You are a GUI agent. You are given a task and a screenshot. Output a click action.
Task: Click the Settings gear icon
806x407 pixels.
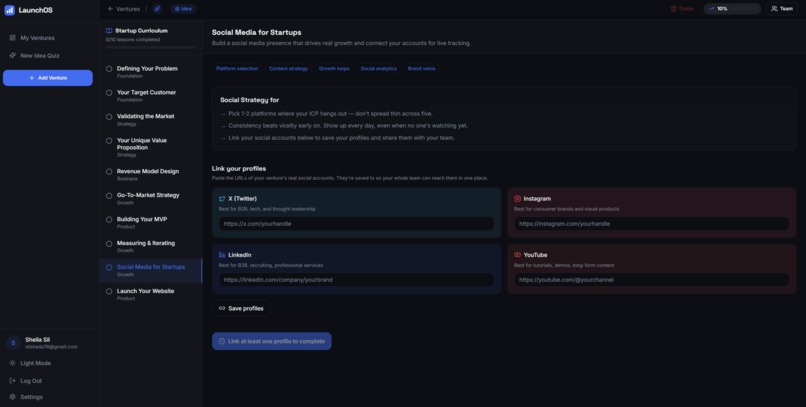[x=12, y=397]
